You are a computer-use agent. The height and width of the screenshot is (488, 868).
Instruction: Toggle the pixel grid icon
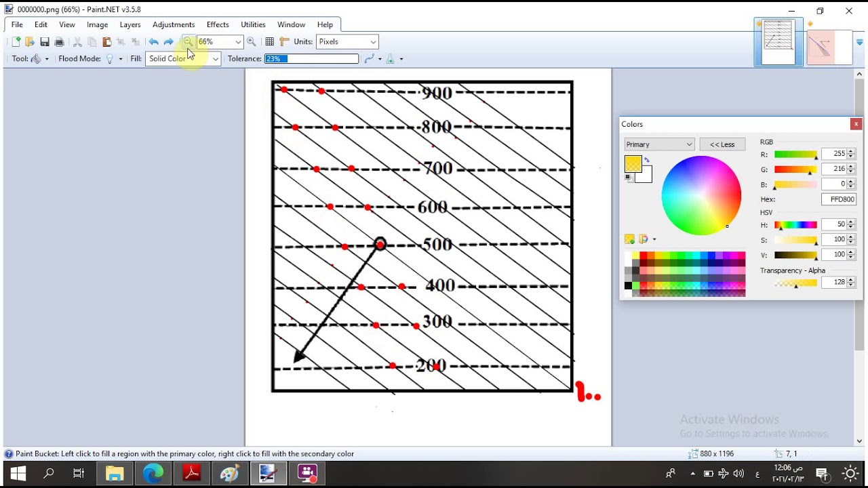269,42
